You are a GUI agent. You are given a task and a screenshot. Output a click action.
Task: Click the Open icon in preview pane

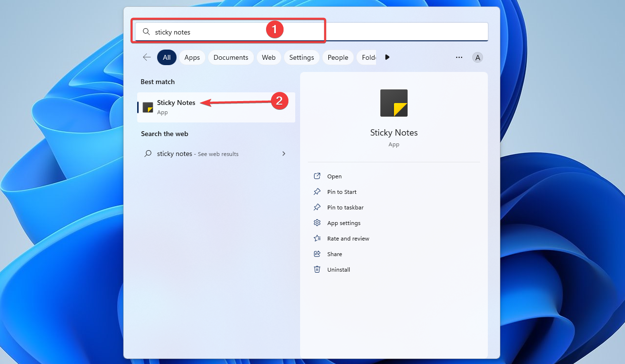(x=317, y=176)
